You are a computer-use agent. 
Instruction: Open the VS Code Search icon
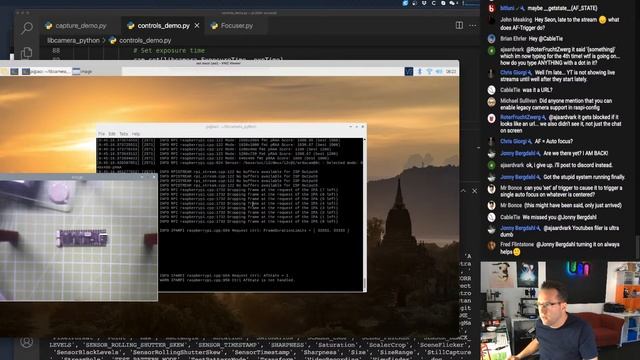coord(27,28)
